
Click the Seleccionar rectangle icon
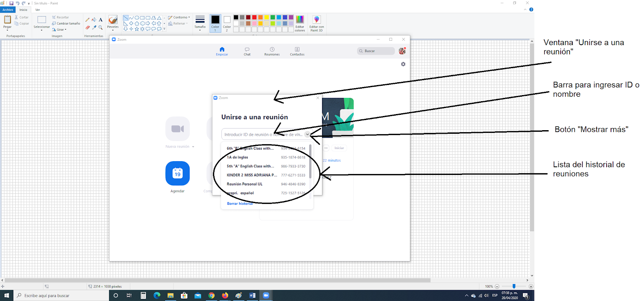[x=41, y=20]
